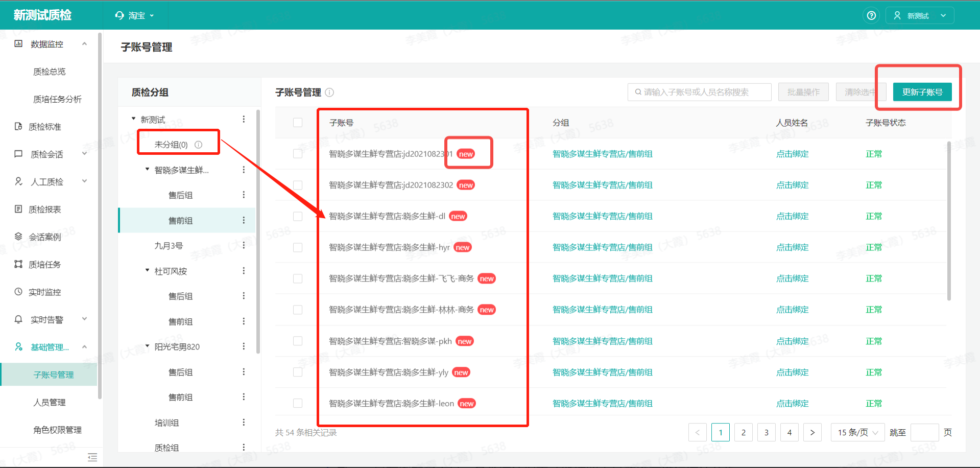Check the box for 晓多生鲜-飞飞-商务 row
The image size is (980, 468).
click(298, 278)
